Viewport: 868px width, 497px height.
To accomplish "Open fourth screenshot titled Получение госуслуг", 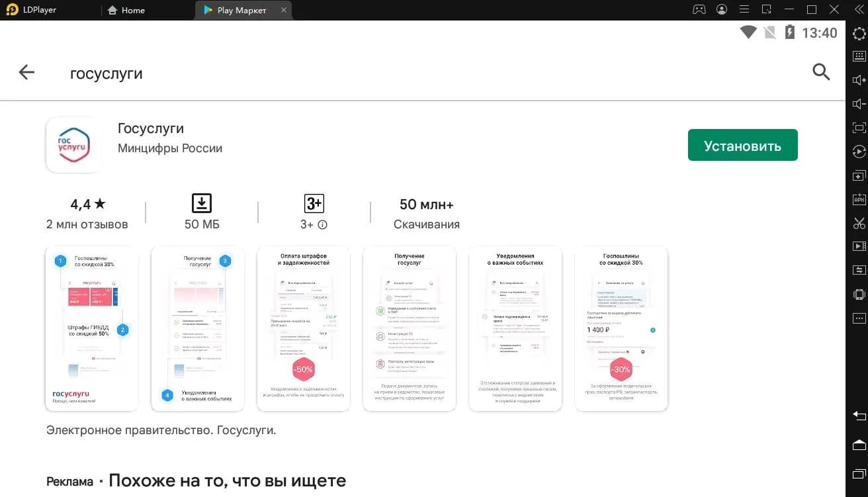I will 410,329.
